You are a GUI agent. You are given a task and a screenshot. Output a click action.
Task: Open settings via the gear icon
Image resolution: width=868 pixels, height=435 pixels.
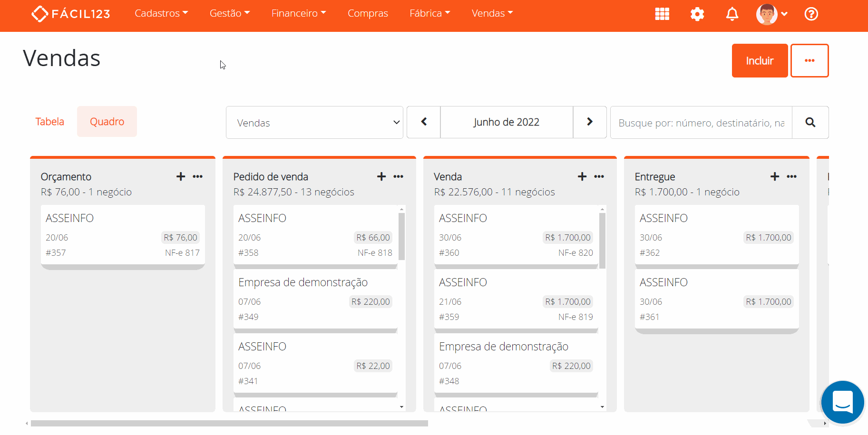pos(697,14)
